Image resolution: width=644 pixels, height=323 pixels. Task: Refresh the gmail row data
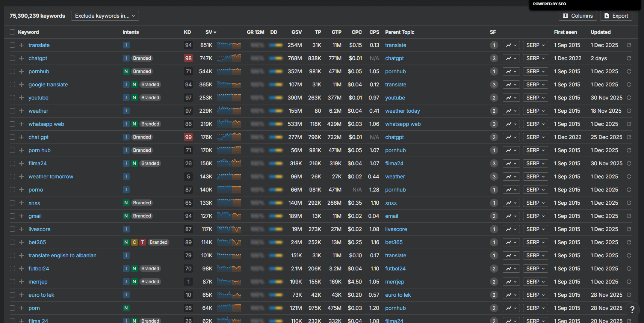(x=629, y=216)
